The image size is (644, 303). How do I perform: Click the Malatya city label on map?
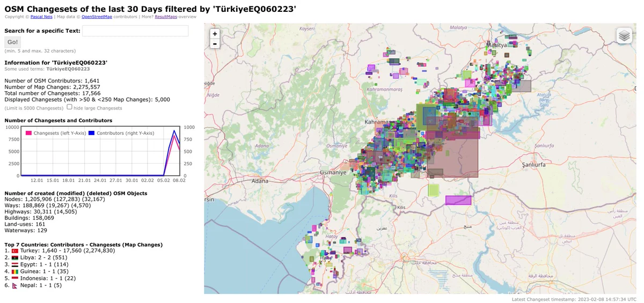(x=496, y=45)
